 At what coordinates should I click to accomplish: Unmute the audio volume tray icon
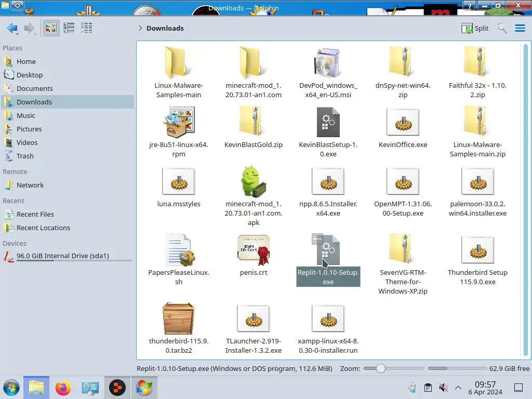point(443,388)
